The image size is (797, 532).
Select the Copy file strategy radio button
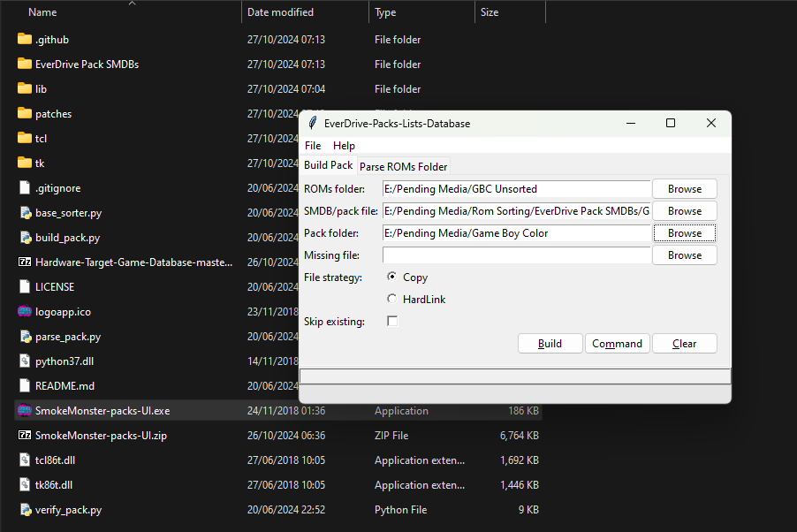[x=392, y=277]
